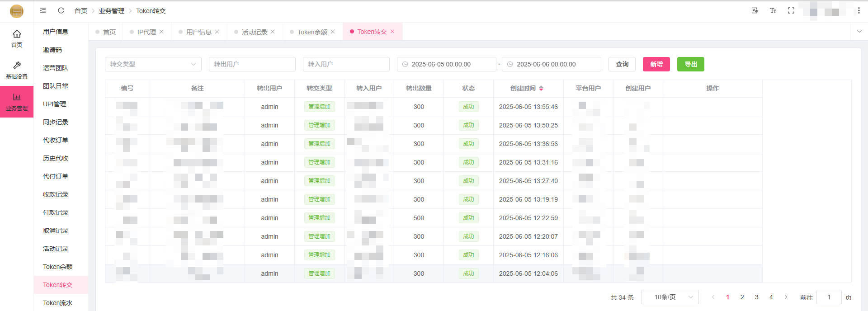Open the three-dot more options menu
The image size is (868, 311).
click(859, 10)
